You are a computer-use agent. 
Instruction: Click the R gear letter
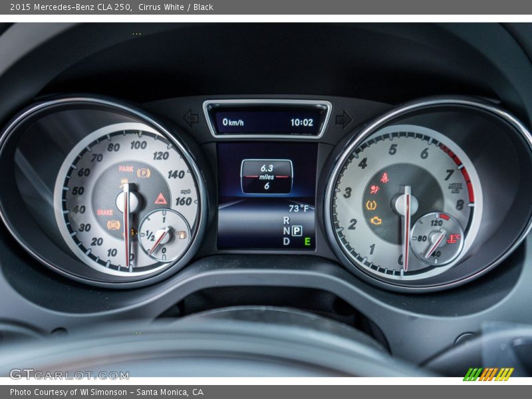(x=287, y=221)
